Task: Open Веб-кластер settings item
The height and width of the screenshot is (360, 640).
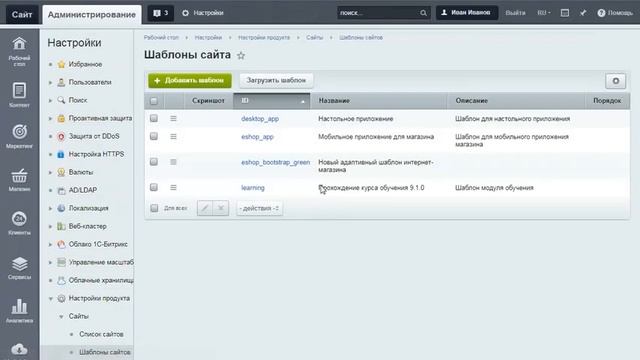Action: (x=87, y=226)
